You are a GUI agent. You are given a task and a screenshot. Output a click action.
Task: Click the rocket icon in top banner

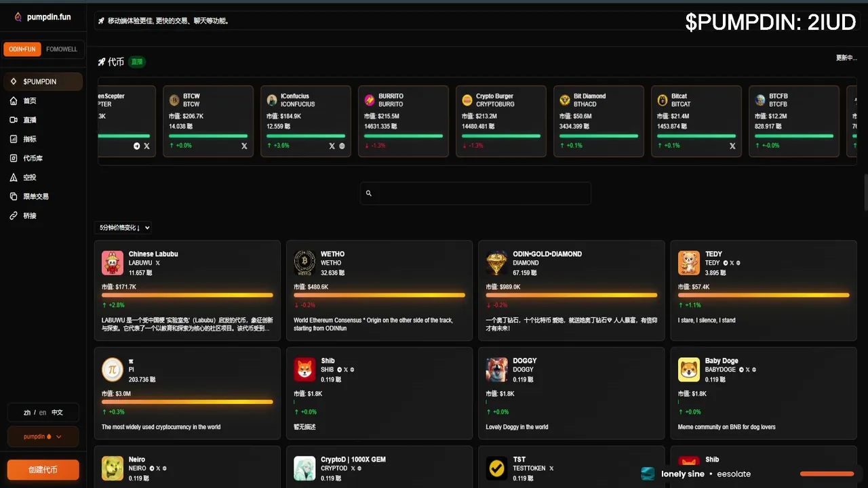coord(102,21)
